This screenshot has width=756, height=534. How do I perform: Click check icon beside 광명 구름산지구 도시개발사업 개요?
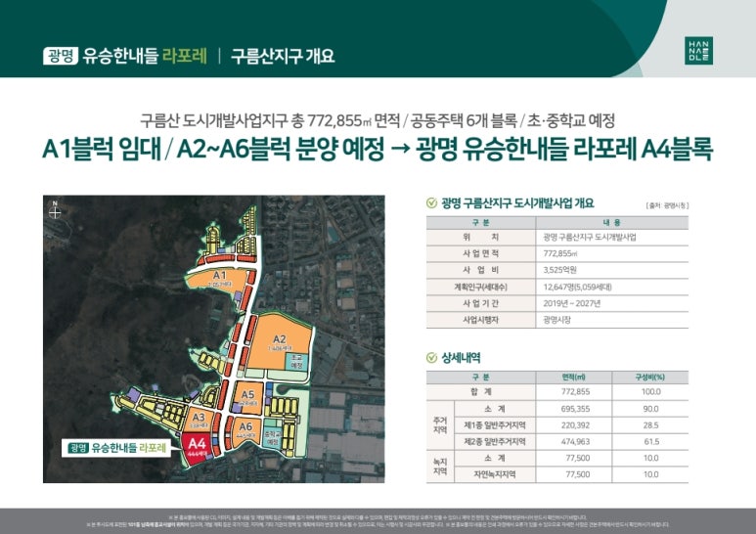pyautogui.click(x=431, y=202)
